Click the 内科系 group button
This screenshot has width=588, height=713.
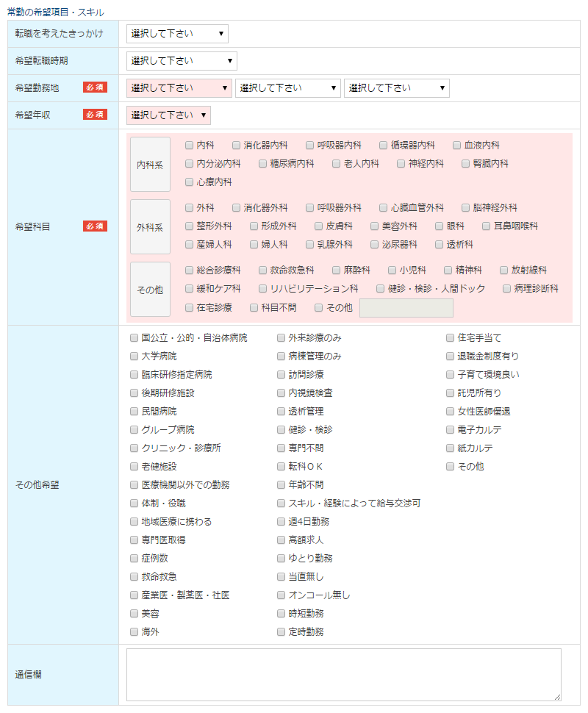[150, 165]
